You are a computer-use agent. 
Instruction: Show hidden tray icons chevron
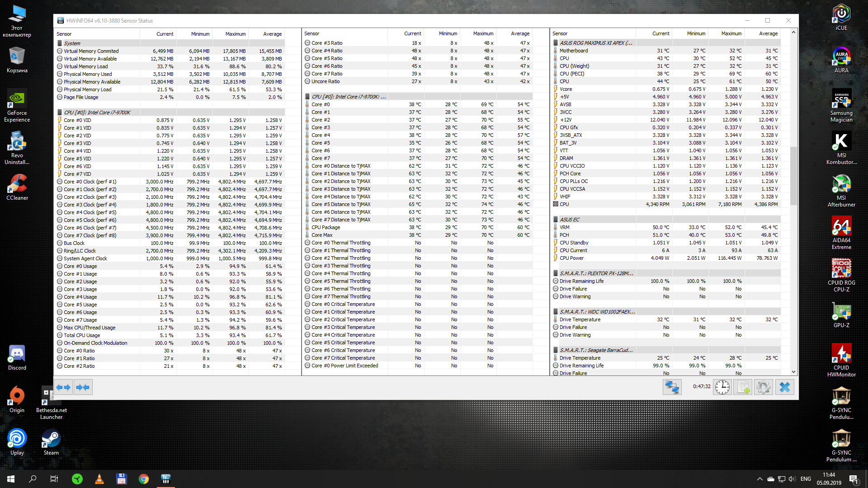[x=759, y=479]
